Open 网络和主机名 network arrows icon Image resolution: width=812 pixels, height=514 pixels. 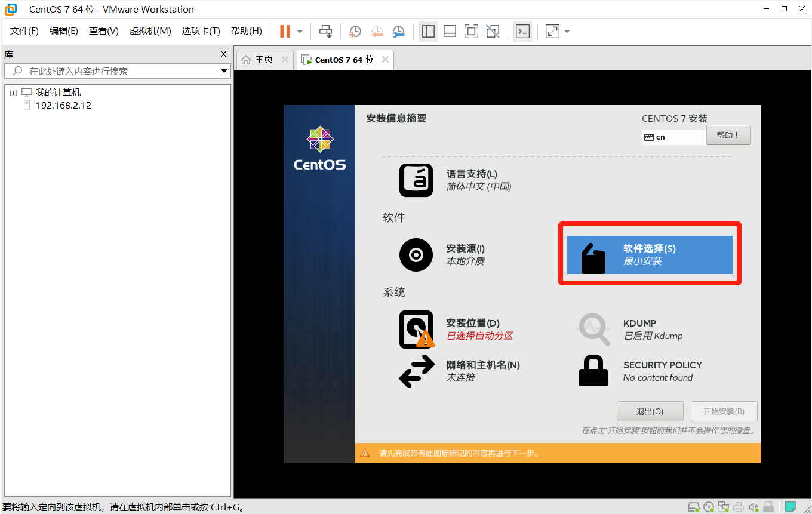[416, 371]
